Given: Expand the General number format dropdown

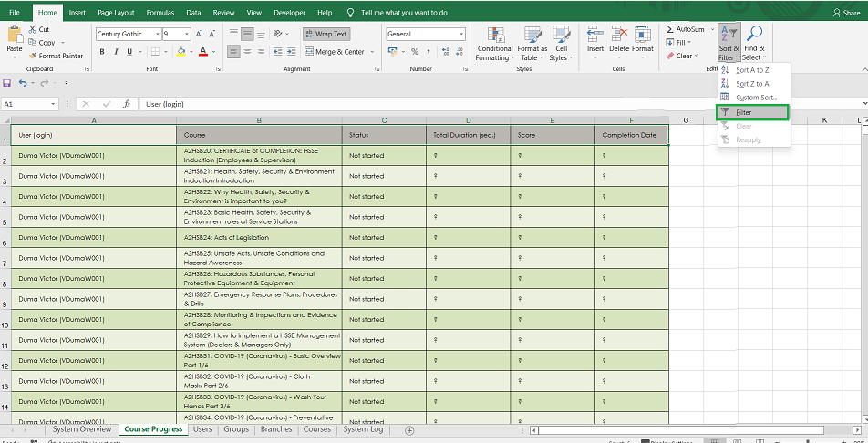Looking at the screenshot, I should tap(461, 34).
